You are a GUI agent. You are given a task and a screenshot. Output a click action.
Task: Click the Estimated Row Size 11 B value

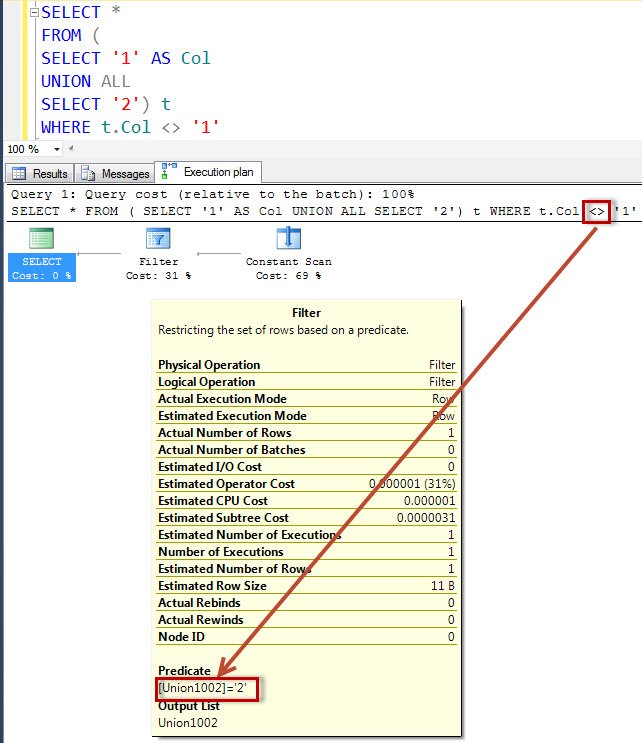443,586
